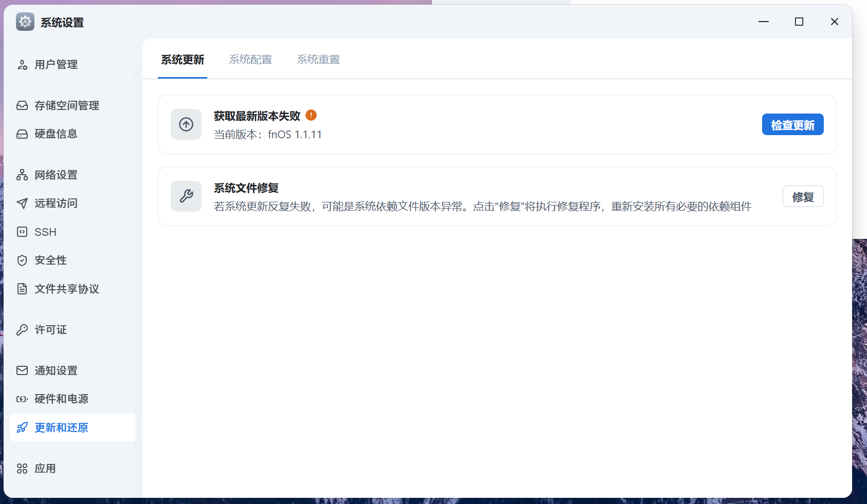
Task: Switch to the 系统配置 tab
Action: click(250, 60)
